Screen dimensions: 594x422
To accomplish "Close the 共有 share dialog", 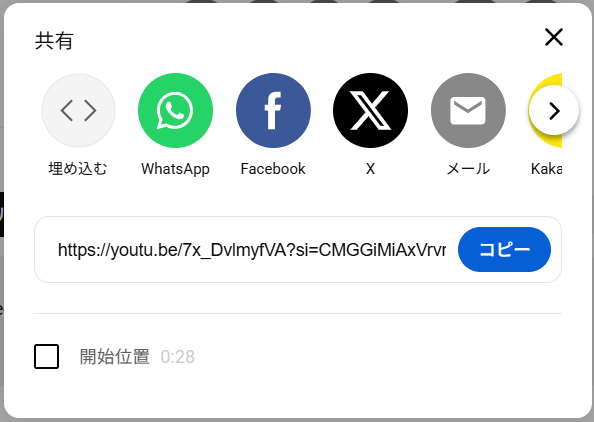I will pyautogui.click(x=554, y=37).
